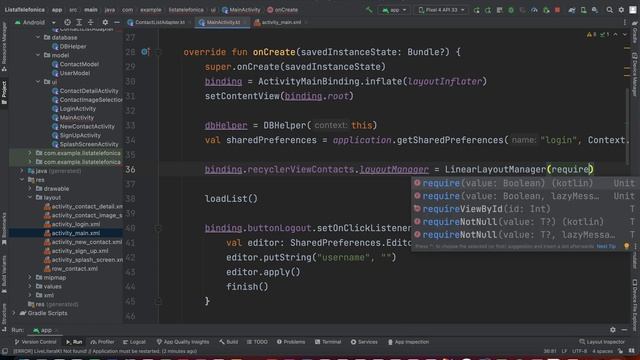Image resolution: width=640 pixels, height=360 pixels.
Task: Click ListaTelefonica in the breadcrumb bar
Action: (25, 10)
